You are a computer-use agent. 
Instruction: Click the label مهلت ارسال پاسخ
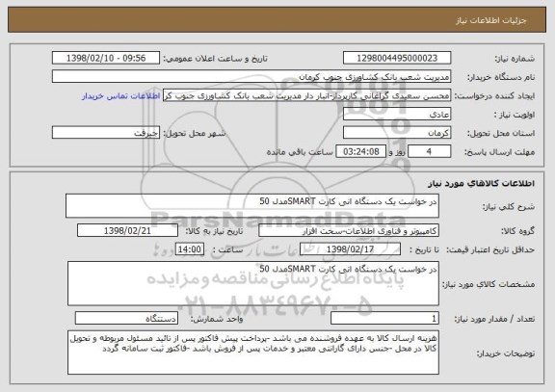point(499,152)
